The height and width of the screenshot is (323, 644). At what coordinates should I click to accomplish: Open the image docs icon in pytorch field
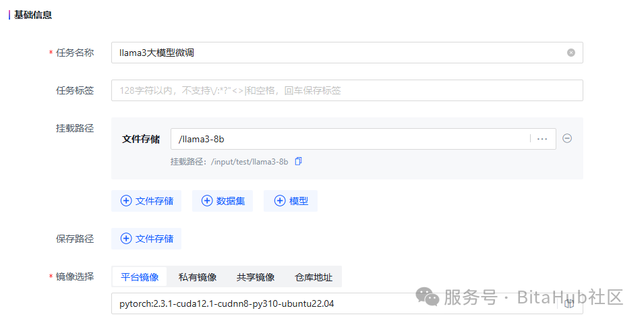tap(569, 304)
